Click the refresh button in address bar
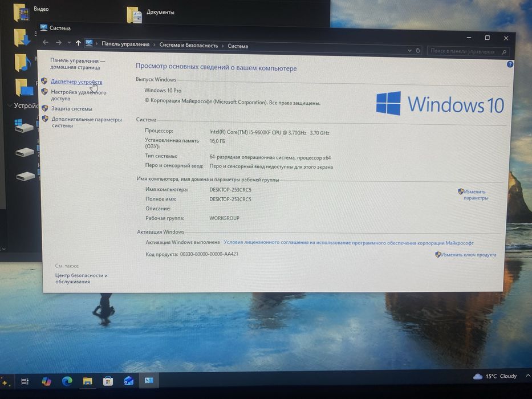The height and width of the screenshot is (399, 532). (418, 51)
